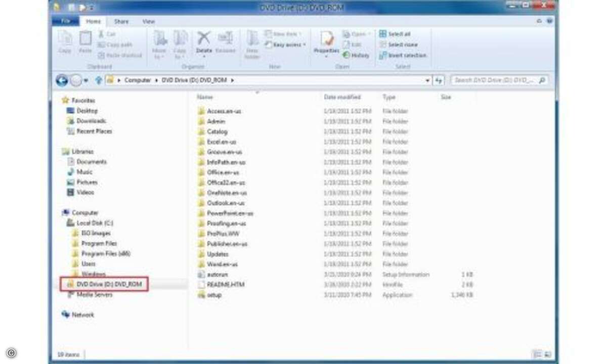
Task: Sort by the Date modified column header
Action: point(342,97)
